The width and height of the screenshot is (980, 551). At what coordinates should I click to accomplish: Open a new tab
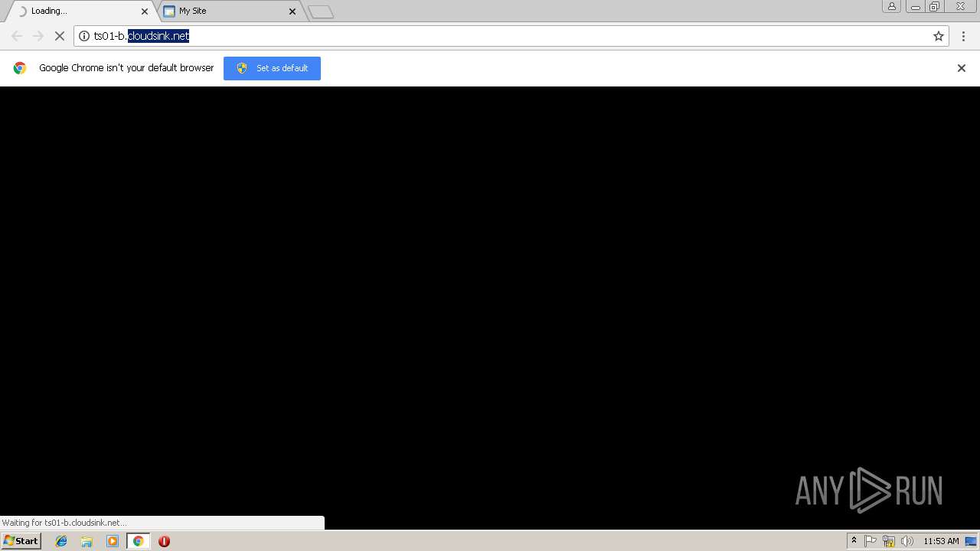(x=321, y=11)
